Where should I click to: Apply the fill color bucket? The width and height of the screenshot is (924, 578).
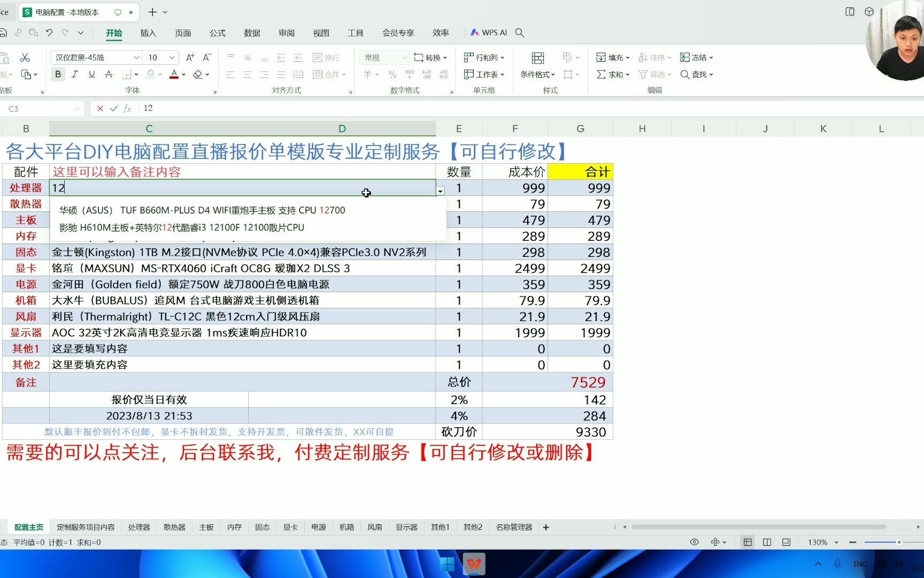pyautogui.click(x=151, y=74)
